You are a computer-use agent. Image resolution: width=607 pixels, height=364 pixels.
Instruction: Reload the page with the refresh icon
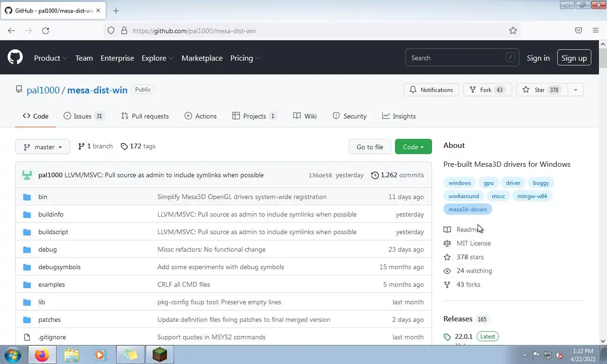pos(46,30)
